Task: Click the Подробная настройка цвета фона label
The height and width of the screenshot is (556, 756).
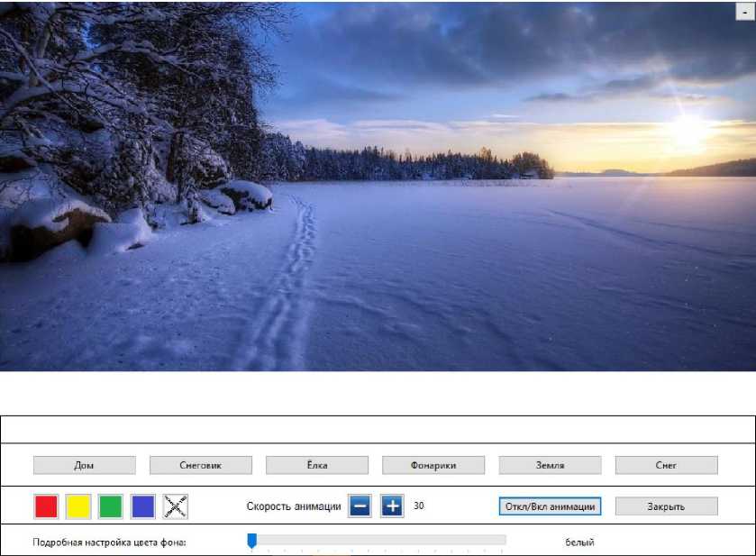Action: (x=109, y=542)
